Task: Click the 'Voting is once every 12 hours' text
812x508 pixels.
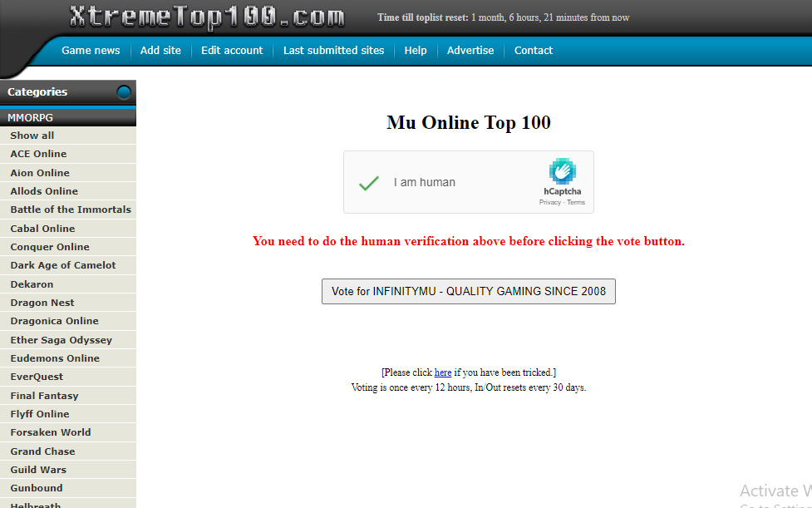Action: (x=469, y=387)
